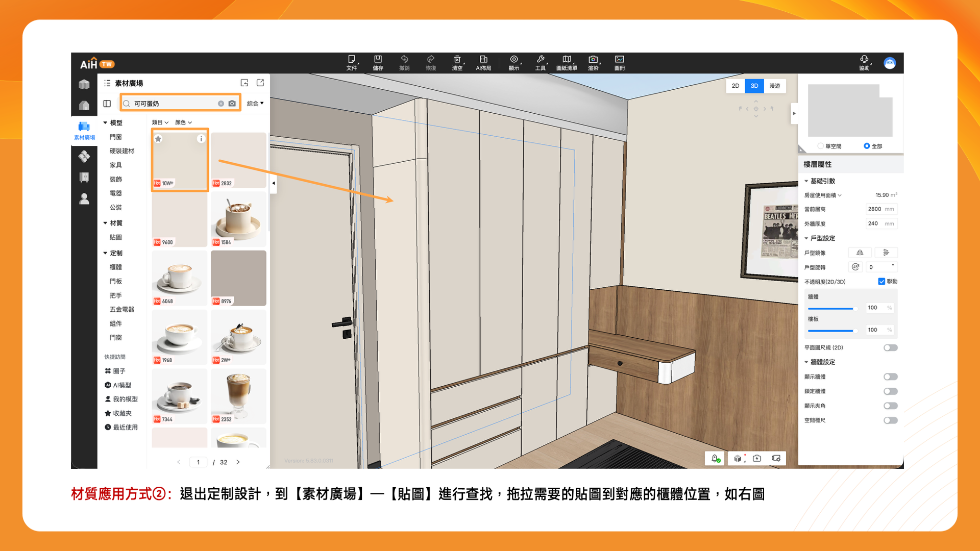Open the 圖紙清單 drawing list icon

[x=566, y=60]
